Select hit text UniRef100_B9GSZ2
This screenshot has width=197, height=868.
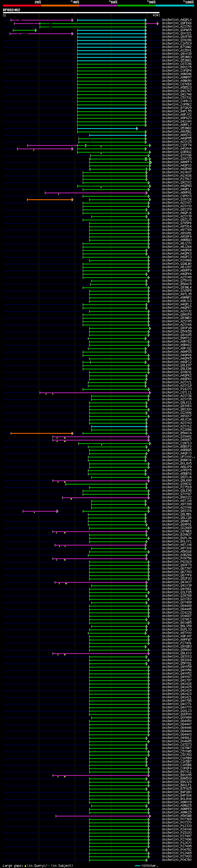[x=177, y=498]
